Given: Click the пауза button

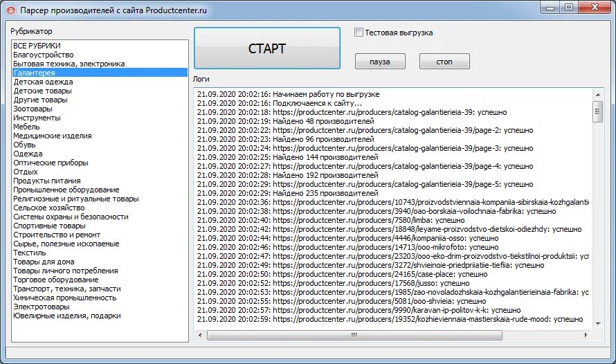Looking at the screenshot, I should [x=380, y=62].
